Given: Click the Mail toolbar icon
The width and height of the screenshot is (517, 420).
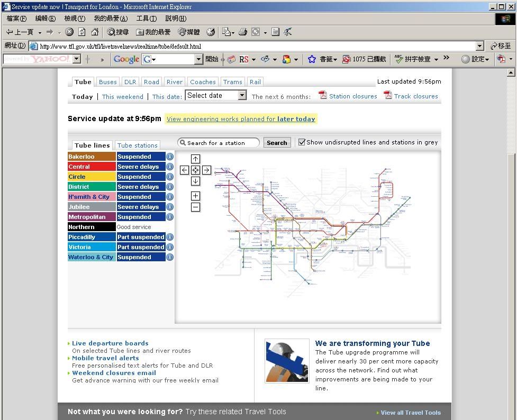Looking at the screenshot, I should pos(226,32).
